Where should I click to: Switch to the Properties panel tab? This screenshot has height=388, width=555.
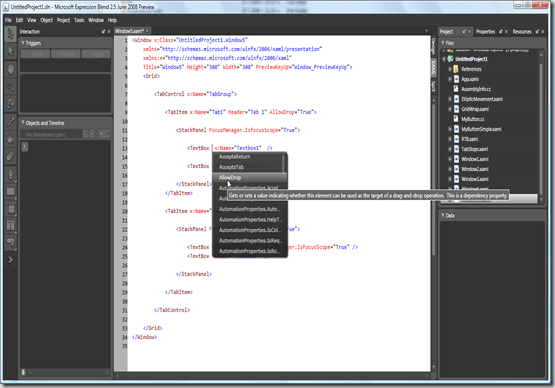pyautogui.click(x=485, y=32)
